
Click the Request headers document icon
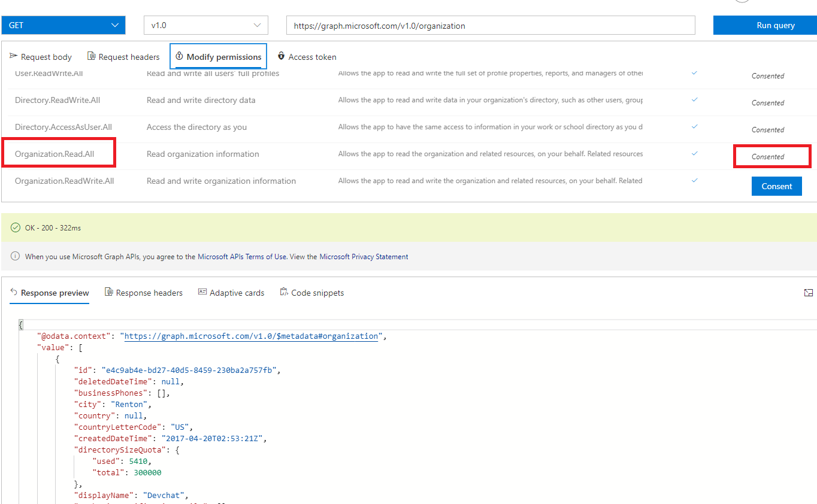tap(91, 56)
